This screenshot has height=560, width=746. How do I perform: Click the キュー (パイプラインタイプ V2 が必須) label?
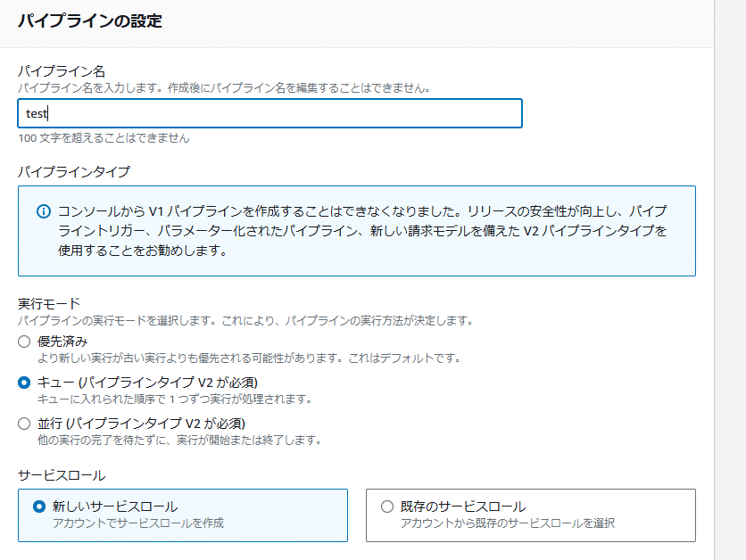pyautogui.click(x=147, y=383)
